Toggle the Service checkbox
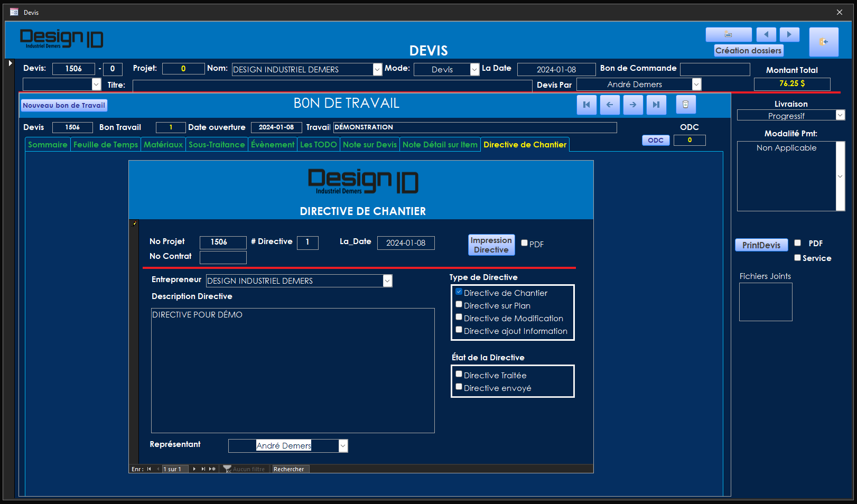 click(797, 258)
